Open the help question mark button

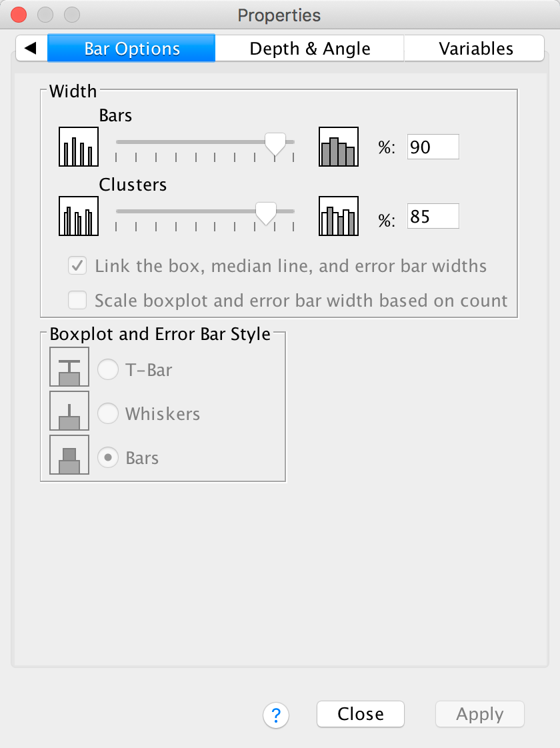tap(276, 715)
